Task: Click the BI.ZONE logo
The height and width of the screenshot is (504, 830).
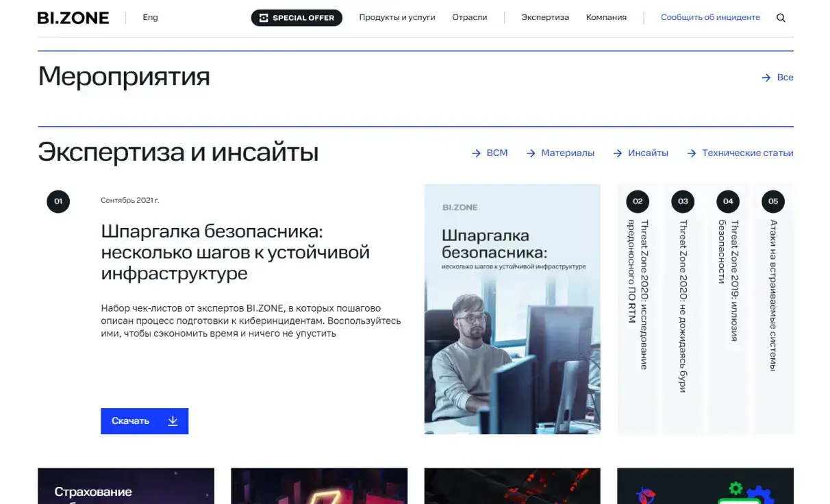Action: tap(73, 18)
